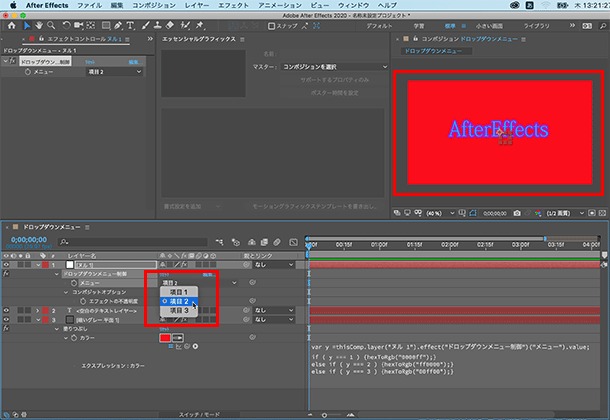Screen dimensions: 610x420
Task: Click the red label color of layer 2
Action: pos(46,310)
